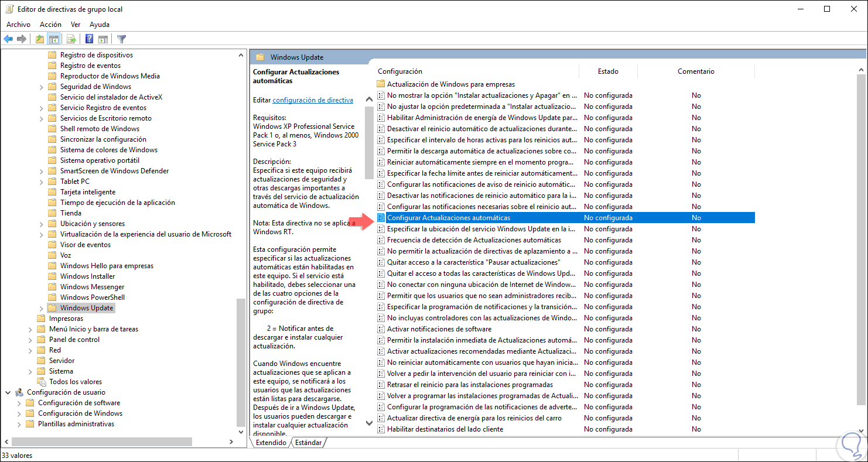The width and height of the screenshot is (868, 462).
Task: Switch to the Extendido tab
Action: point(271,443)
